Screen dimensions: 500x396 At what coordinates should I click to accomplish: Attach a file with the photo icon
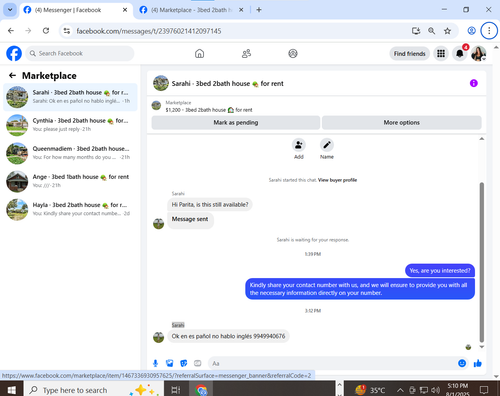click(x=170, y=363)
